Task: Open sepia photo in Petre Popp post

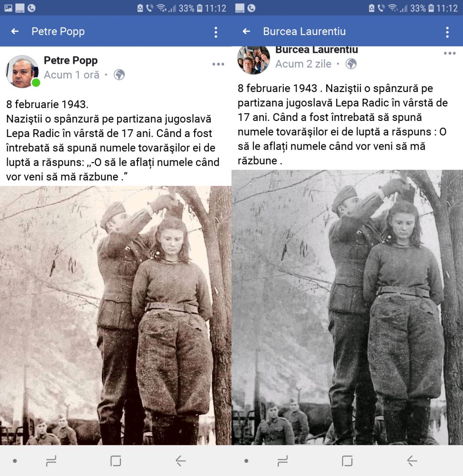Action: tap(116, 316)
